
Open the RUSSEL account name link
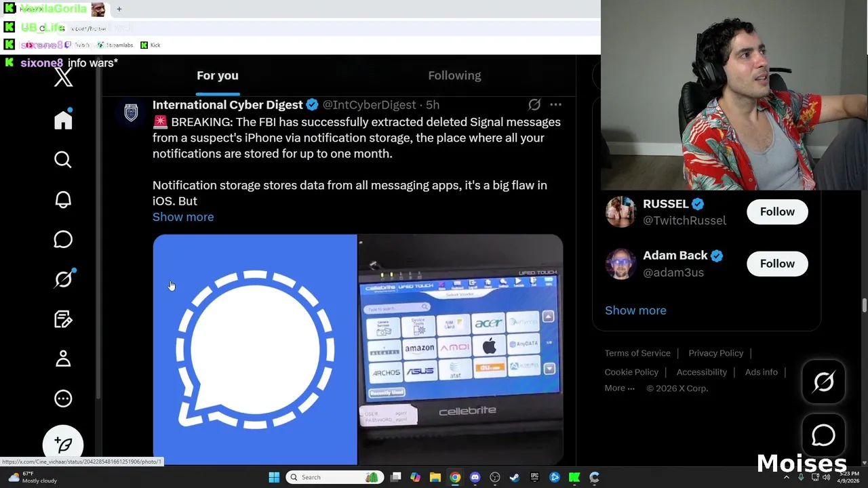tap(665, 203)
